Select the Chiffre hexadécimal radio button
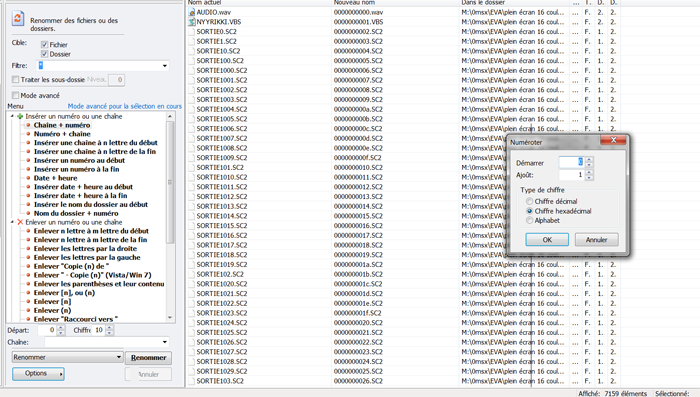700x397 pixels. pos(529,211)
